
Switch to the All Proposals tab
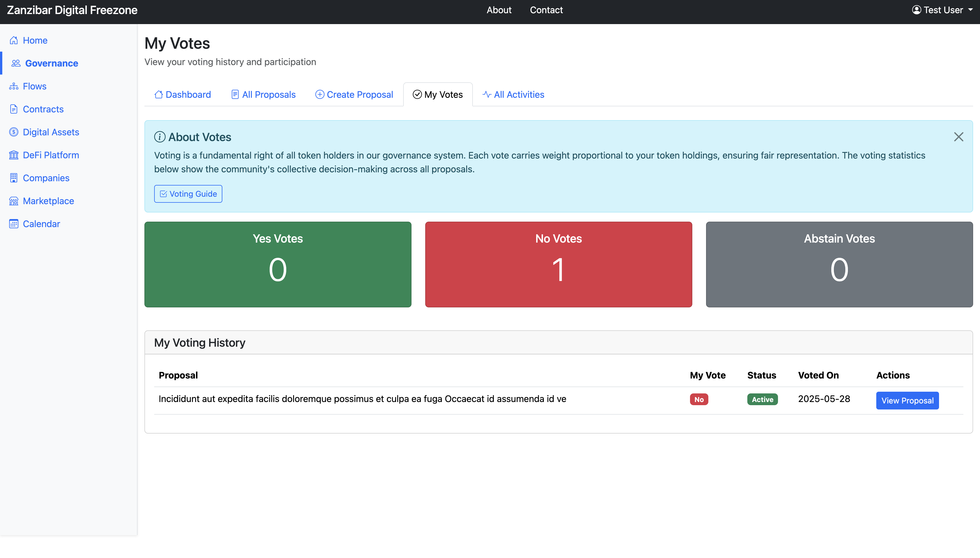[263, 95]
